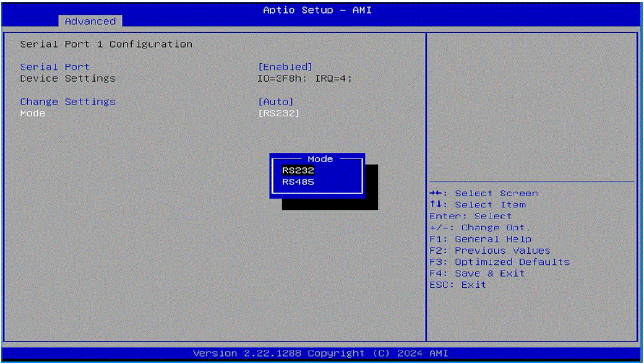
Task: Open the Advanced tab
Action: 90,22
